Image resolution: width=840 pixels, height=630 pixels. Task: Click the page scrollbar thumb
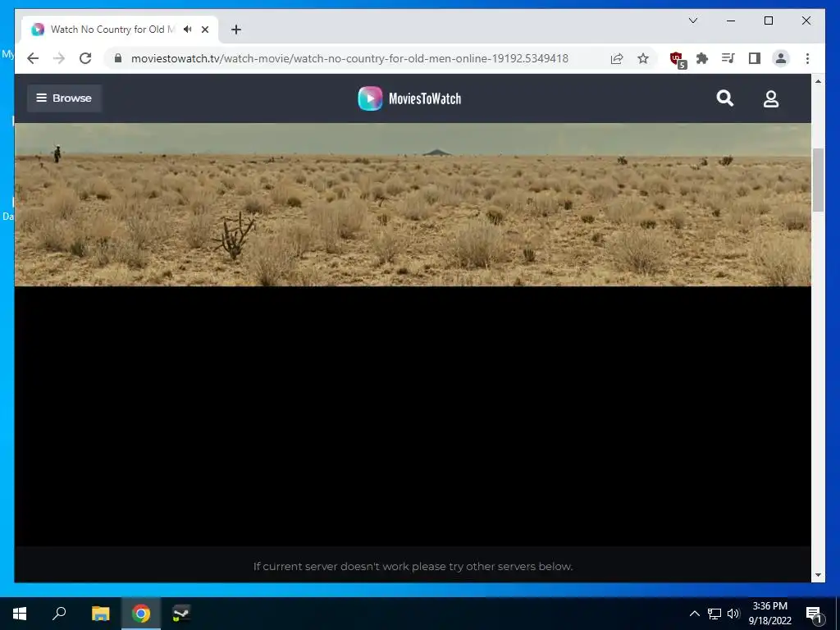tap(818, 180)
